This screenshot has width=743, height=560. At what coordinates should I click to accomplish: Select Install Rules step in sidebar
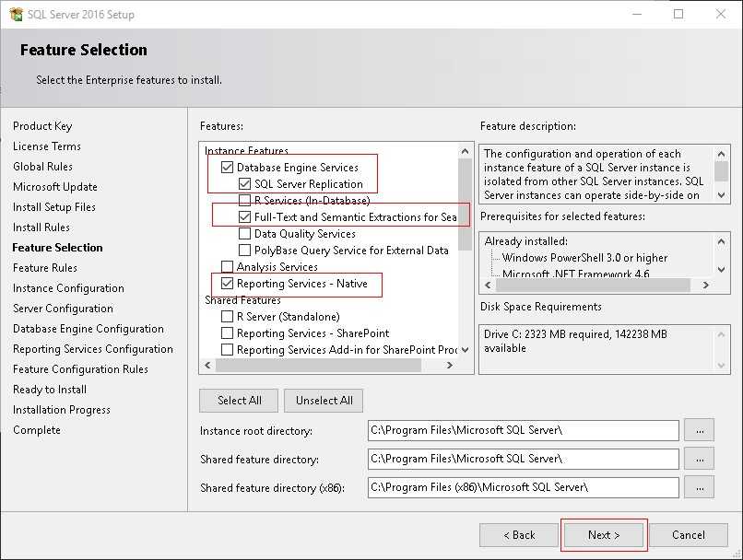(41, 227)
